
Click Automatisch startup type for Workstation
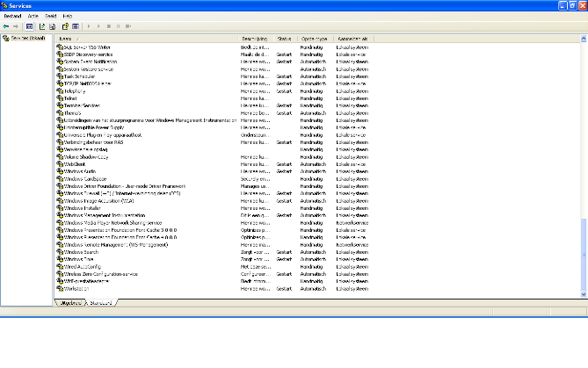[x=313, y=289]
